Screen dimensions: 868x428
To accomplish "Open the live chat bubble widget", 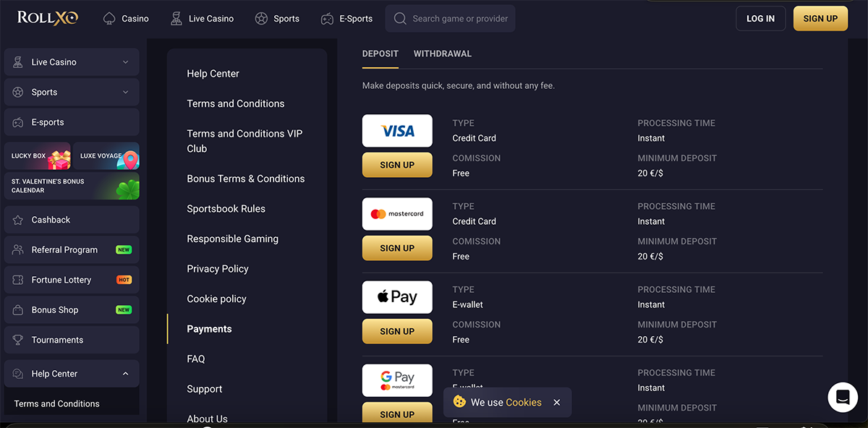I will pos(842,397).
